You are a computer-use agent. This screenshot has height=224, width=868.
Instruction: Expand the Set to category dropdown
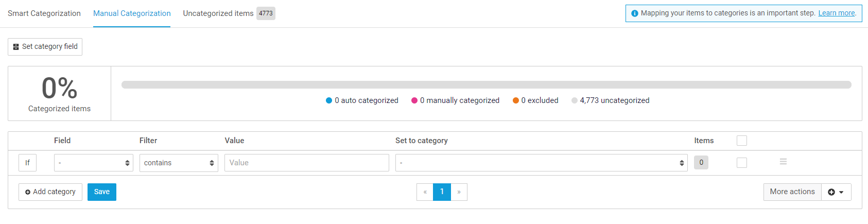[x=541, y=163]
